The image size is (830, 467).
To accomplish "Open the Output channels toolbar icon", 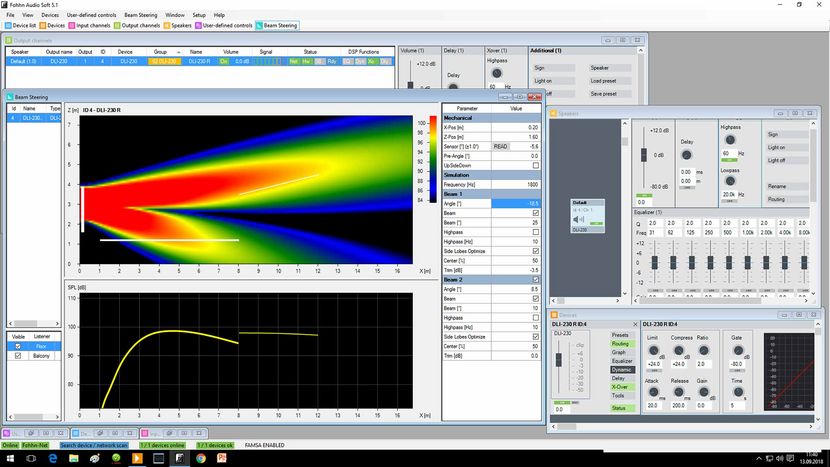I will (118, 25).
